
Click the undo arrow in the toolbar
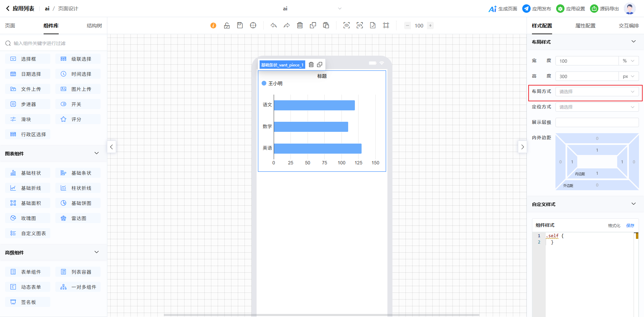click(274, 25)
